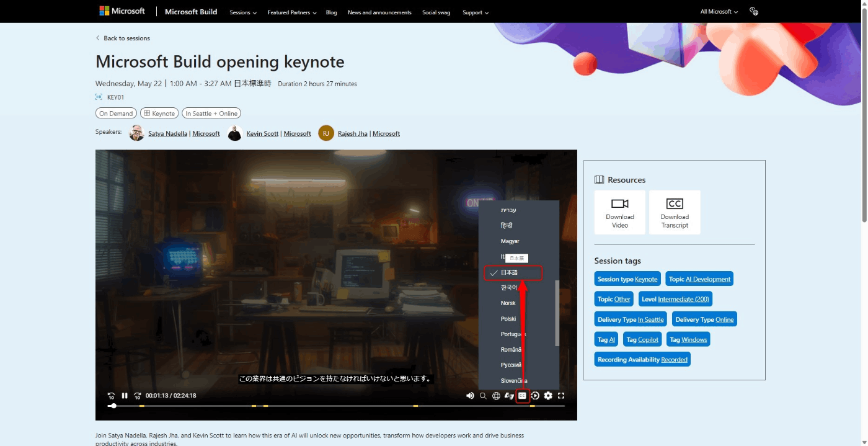Click In Seattle + Online pill
Screen dimensions: 868x446
(211, 114)
